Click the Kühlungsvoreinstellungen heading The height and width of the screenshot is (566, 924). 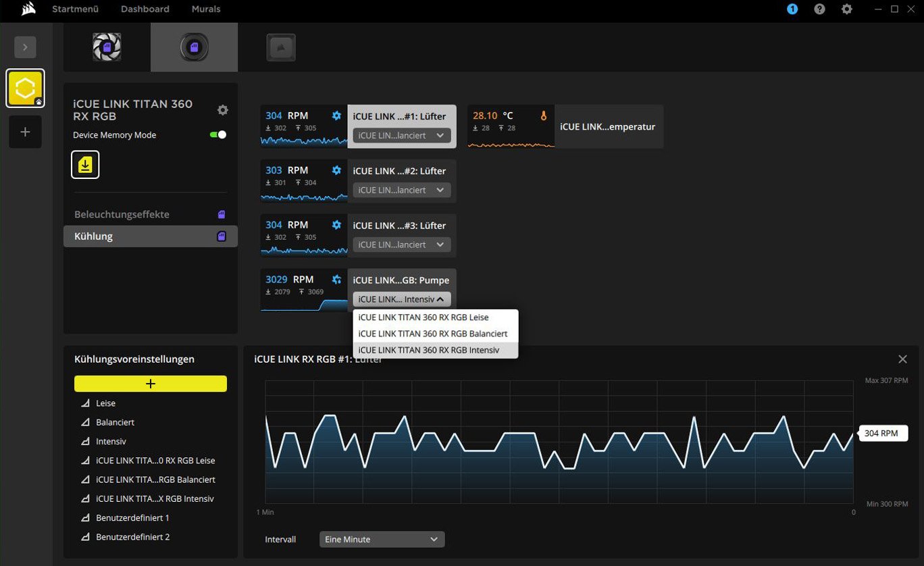[134, 359]
